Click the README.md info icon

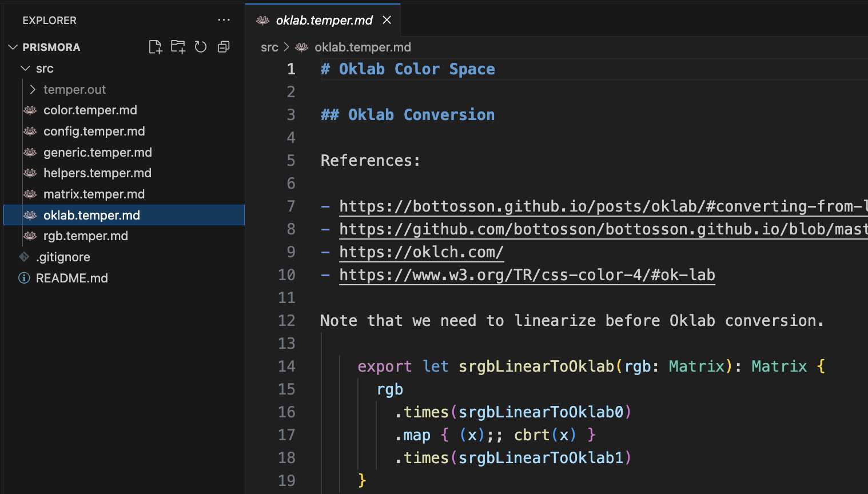(x=24, y=278)
